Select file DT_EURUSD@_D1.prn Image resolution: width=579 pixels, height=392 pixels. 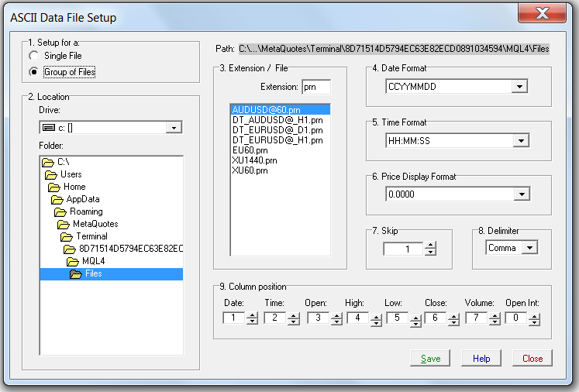[x=277, y=130]
